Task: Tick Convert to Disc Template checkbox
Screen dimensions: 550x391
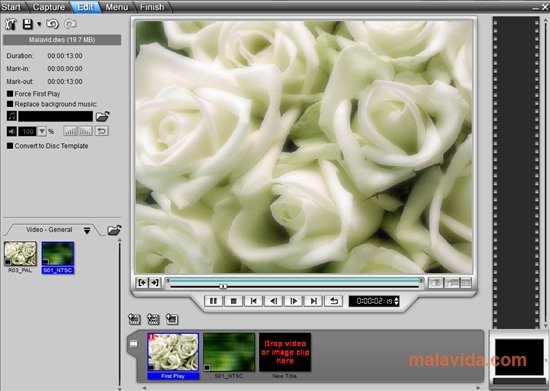Action: pos(10,146)
